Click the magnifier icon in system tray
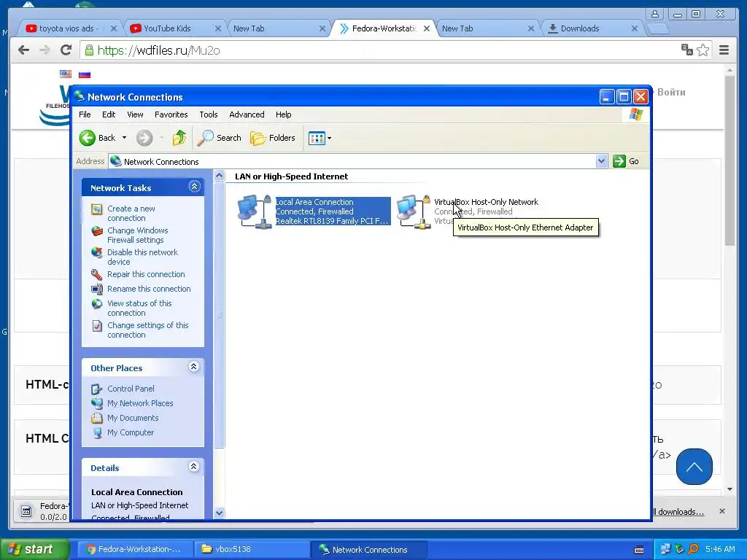747x560 pixels. [693, 549]
